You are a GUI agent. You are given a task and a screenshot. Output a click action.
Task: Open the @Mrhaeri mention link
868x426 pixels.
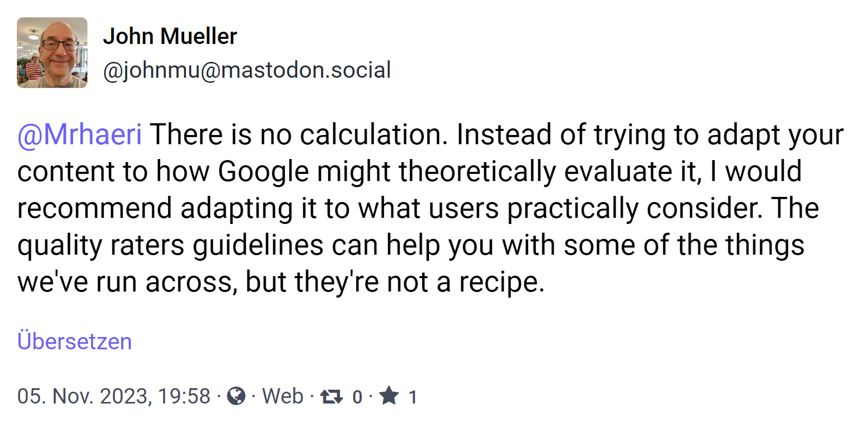80,134
